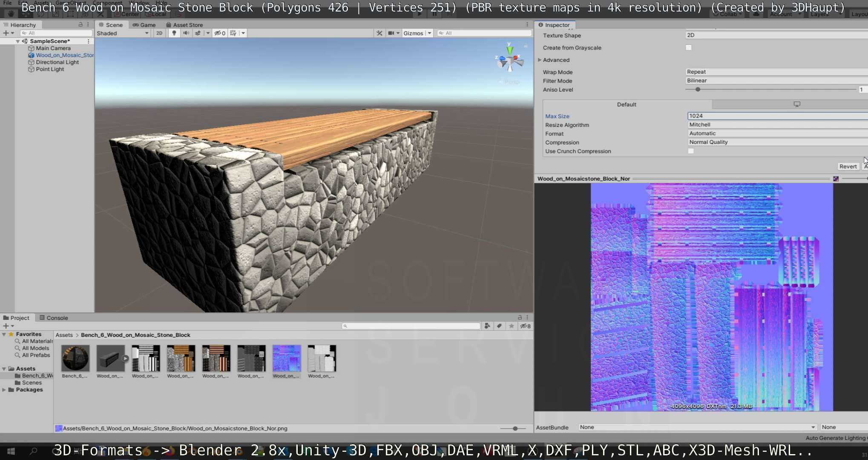The width and height of the screenshot is (868, 460).
Task: Open the Max Size dropdown showing 1024
Action: pyautogui.click(x=778, y=116)
